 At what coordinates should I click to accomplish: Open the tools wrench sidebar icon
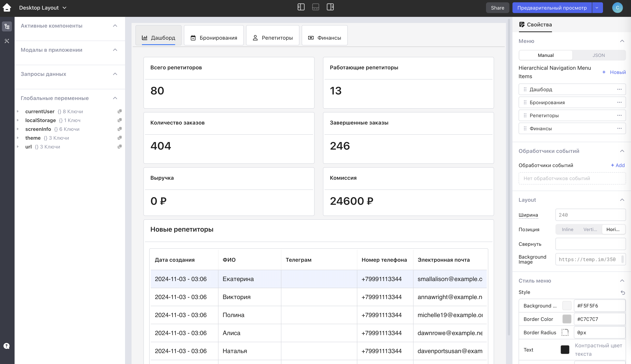pyautogui.click(x=7, y=41)
